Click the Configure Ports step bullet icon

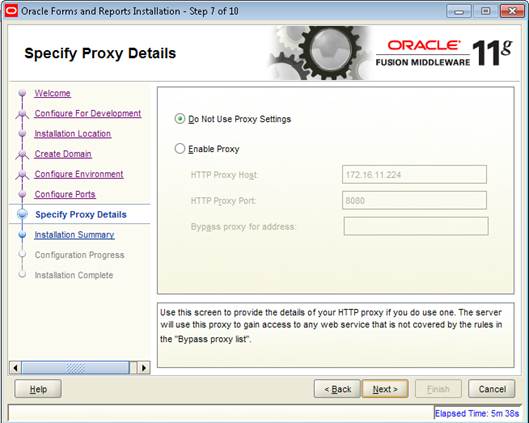click(22, 194)
